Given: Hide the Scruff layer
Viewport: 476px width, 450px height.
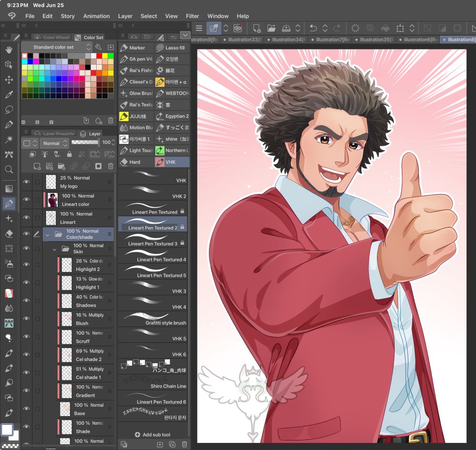Looking at the screenshot, I should [26, 337].
